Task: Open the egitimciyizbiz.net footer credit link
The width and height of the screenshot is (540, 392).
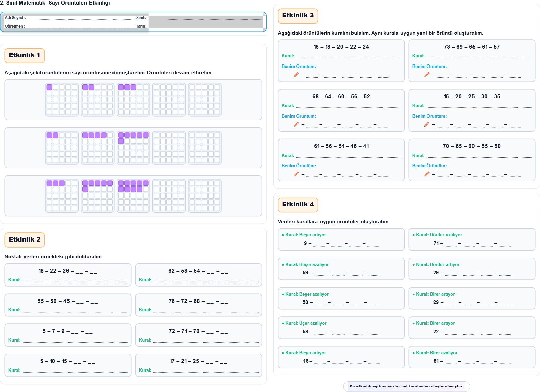Action: (406, 386)
